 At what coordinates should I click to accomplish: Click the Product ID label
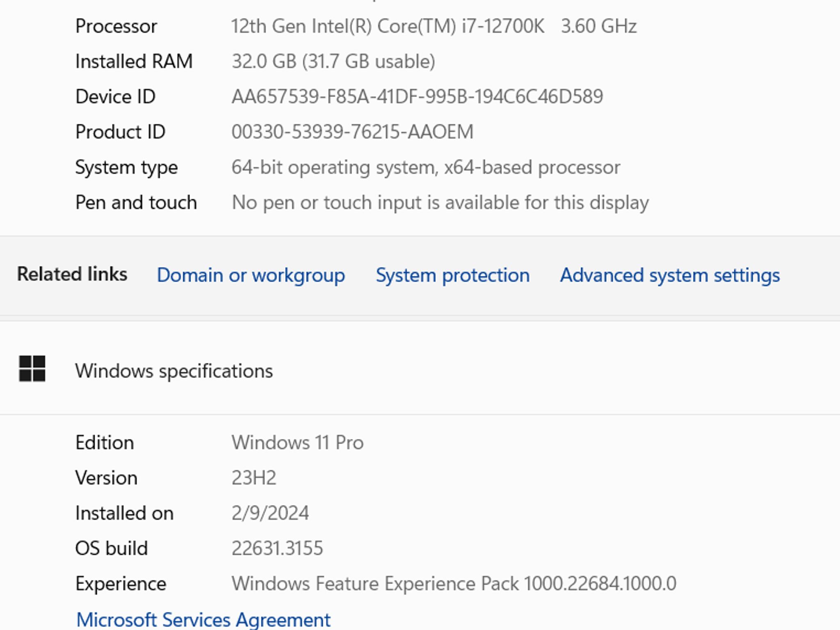point(120,132)
